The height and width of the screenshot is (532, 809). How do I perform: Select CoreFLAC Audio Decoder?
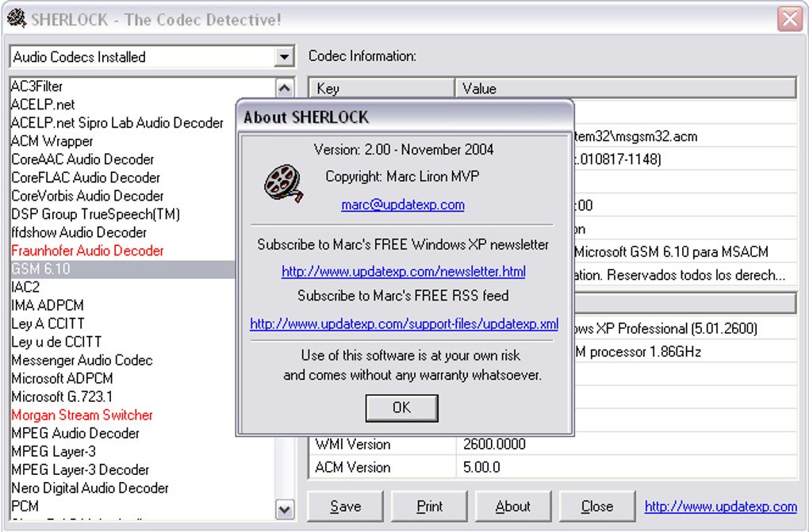click(86, 178)
